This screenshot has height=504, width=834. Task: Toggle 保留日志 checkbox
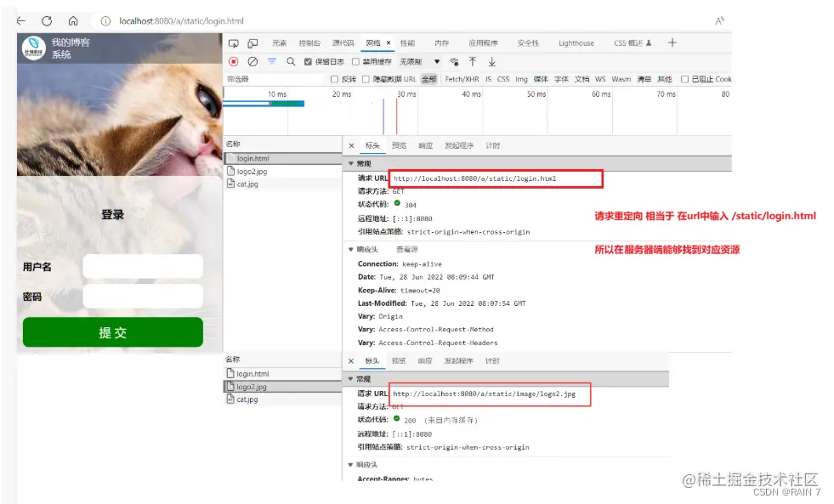pyautogui.click(x=308, y=62)
